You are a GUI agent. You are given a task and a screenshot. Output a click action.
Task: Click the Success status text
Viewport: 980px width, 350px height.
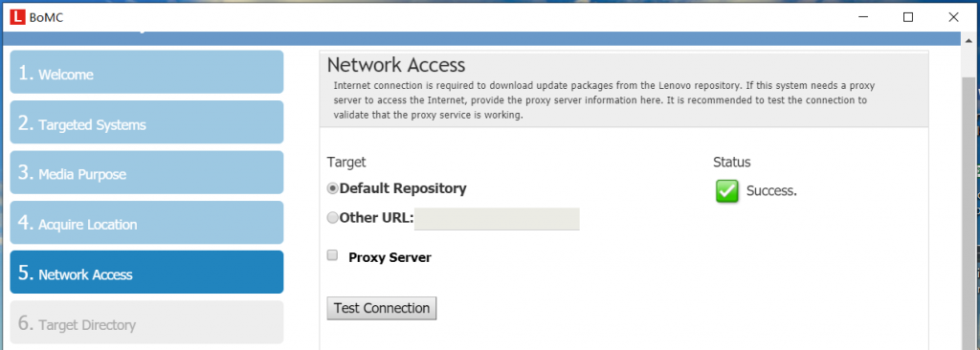click(x=772, y=191)
